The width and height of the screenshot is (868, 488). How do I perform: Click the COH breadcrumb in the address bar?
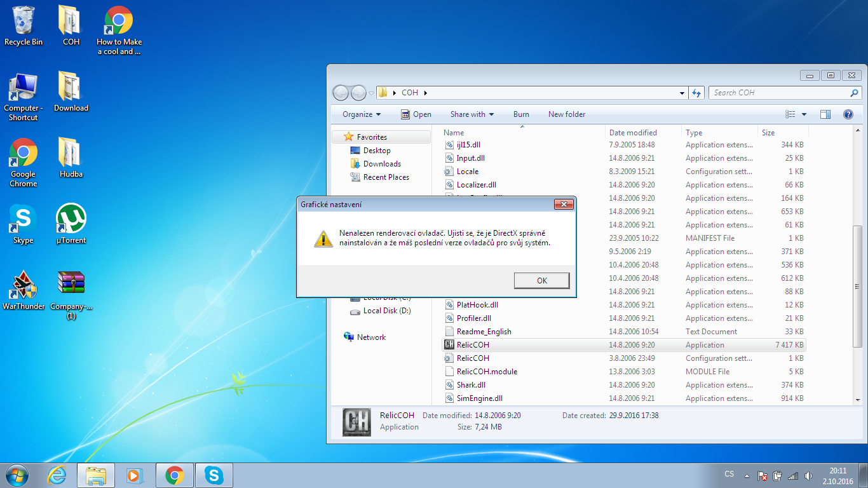click(x=410, y=93)
